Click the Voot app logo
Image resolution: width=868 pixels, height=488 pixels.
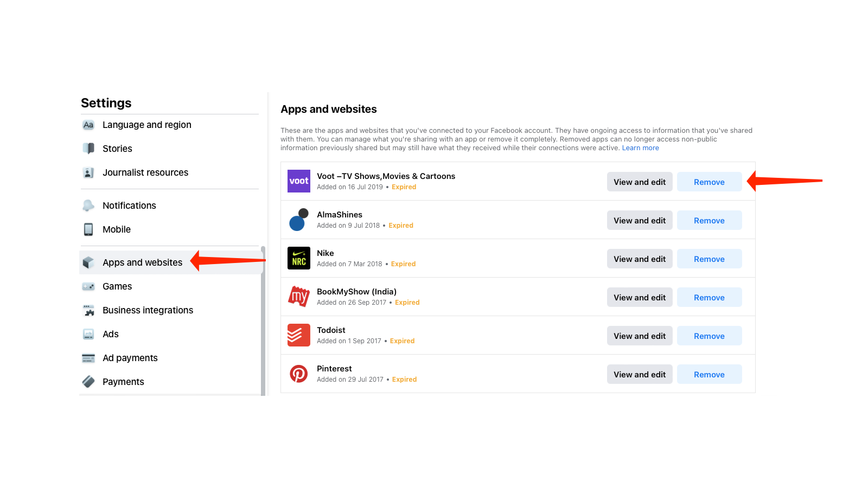tap(299, 181)
